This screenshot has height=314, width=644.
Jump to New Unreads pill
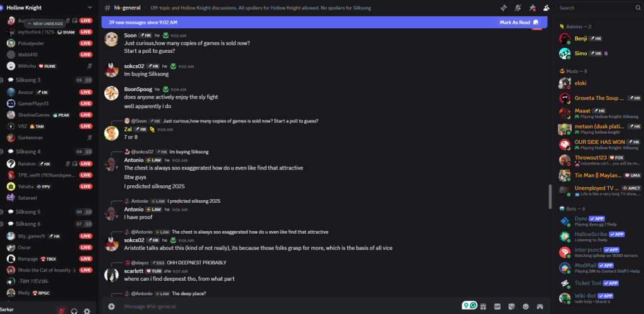tap(44, 23)
